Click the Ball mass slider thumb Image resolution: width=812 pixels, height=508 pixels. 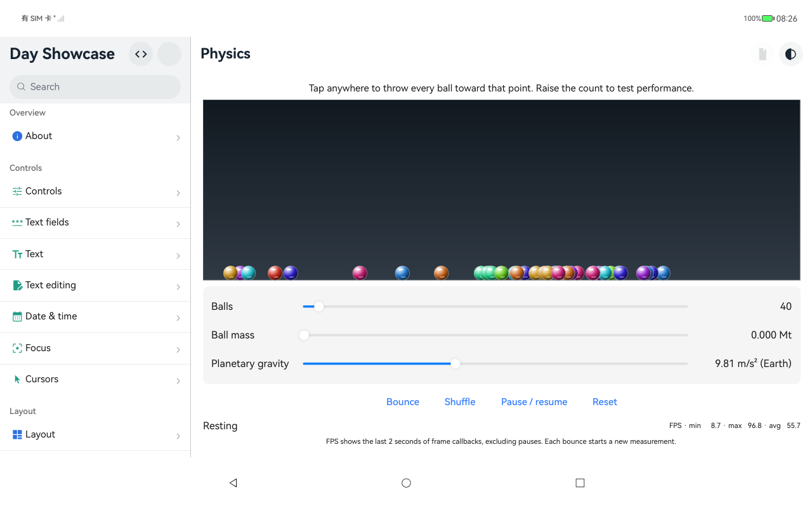(304, 335)
